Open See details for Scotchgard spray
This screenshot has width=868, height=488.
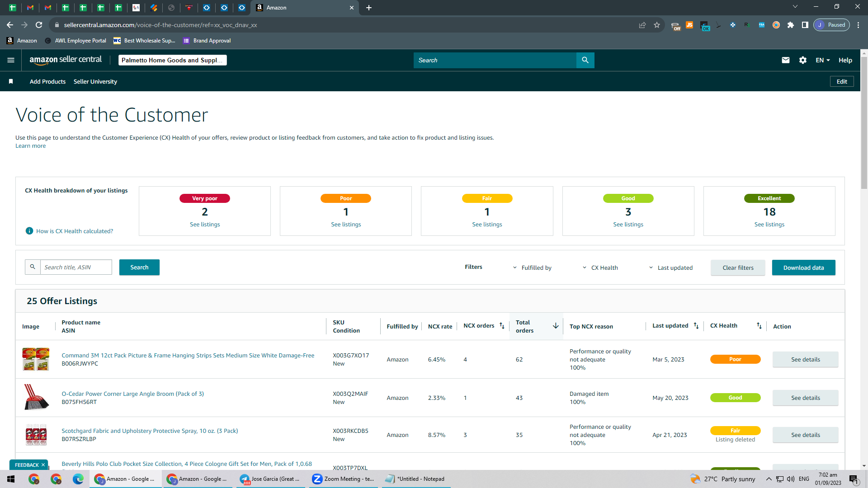click(805, 435)
